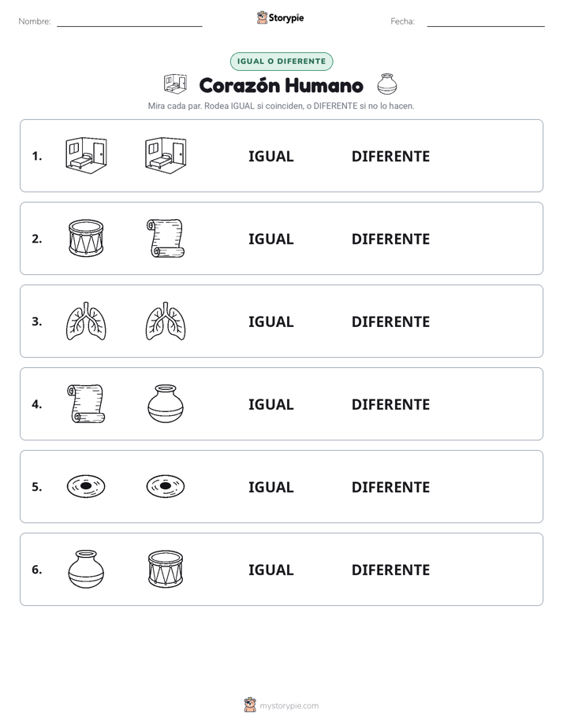Select DIFERENTE for row 4
The height and width of the screenshot is (728, 563).
click(390, 404)
